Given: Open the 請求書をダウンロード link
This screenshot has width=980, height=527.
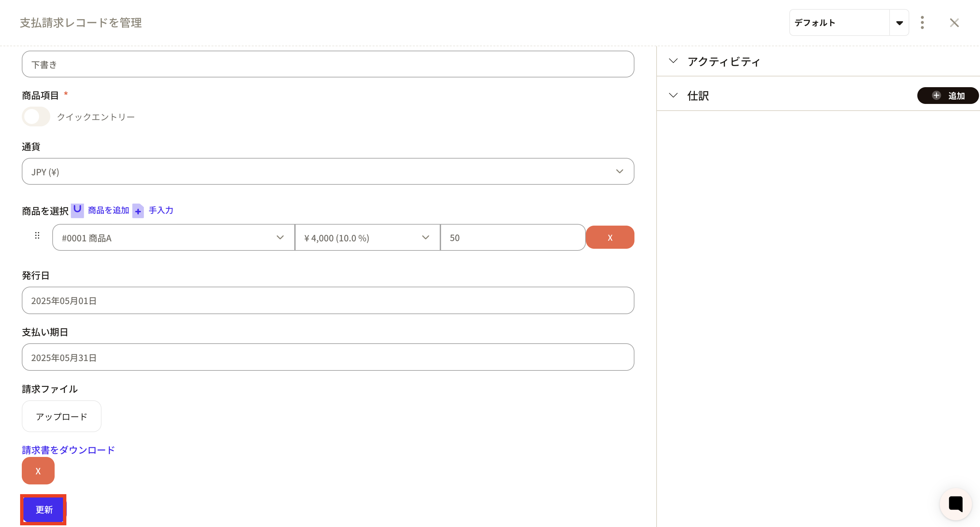Looking at the screenshot, I should click(68, 450).
